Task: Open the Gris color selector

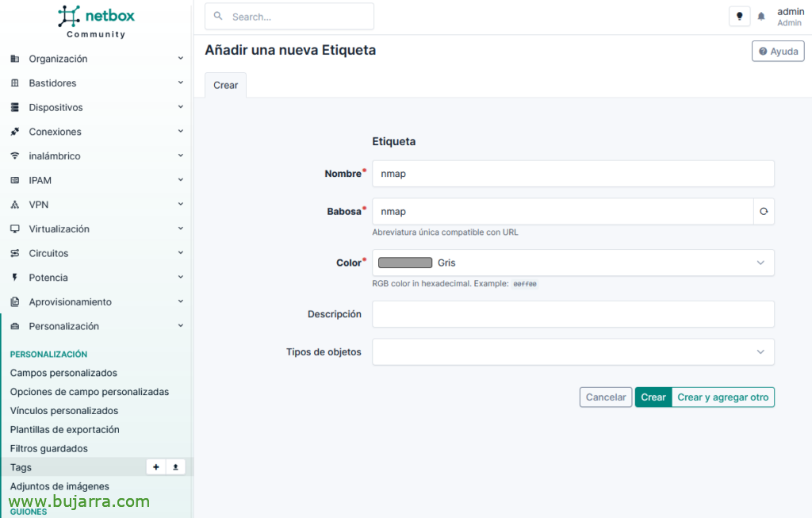Action: pos(573,263)
